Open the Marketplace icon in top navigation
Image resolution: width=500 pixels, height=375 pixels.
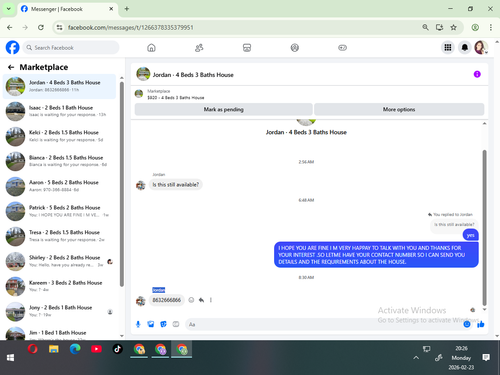pyautogui.click(x=247, y=48)
